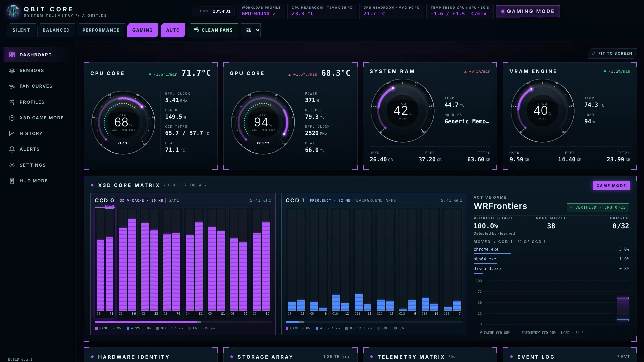Click the Fit to Screen button

[x=612, y=53]
